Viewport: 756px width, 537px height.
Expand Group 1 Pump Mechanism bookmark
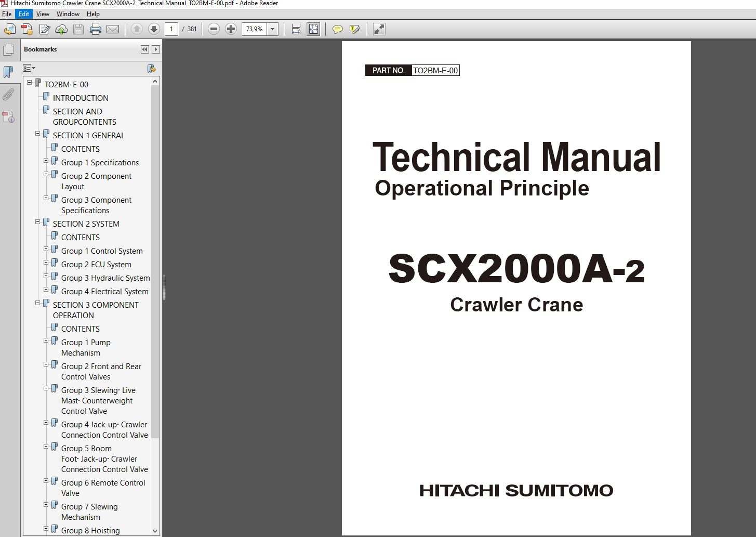(x=46, y=340)
